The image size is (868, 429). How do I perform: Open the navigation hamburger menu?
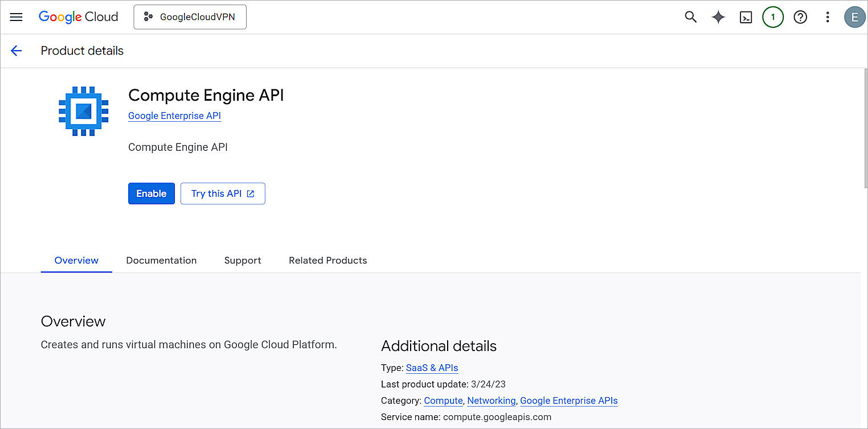(x=16, y=16)
